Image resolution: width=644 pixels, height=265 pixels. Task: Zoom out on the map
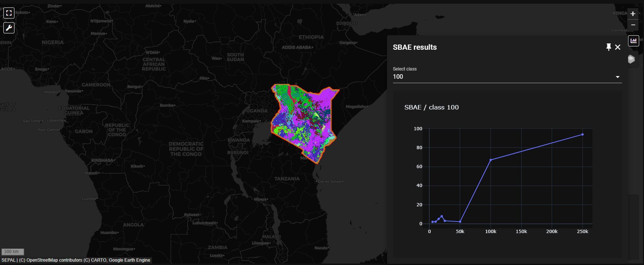(633, 25)
